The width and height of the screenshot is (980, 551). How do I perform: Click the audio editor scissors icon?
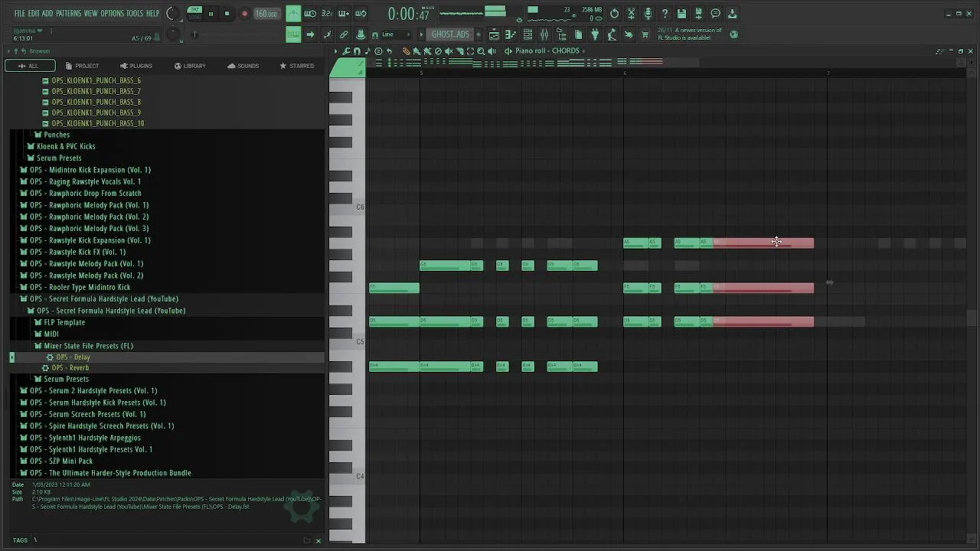pos(631,14)
